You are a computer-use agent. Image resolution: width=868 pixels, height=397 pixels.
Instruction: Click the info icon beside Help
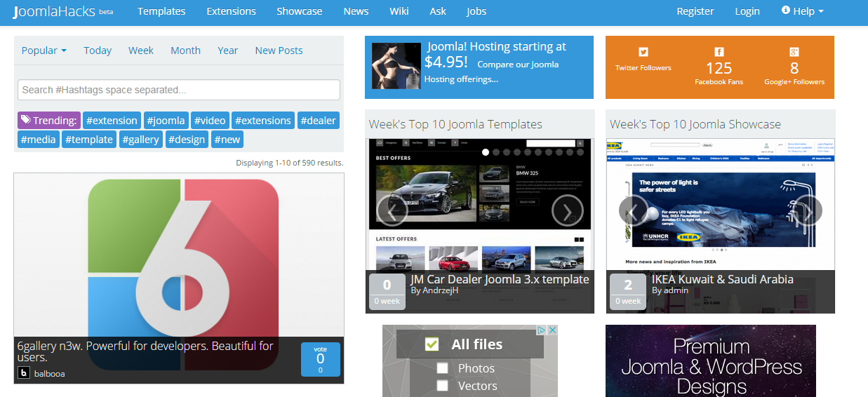point(786,11)
